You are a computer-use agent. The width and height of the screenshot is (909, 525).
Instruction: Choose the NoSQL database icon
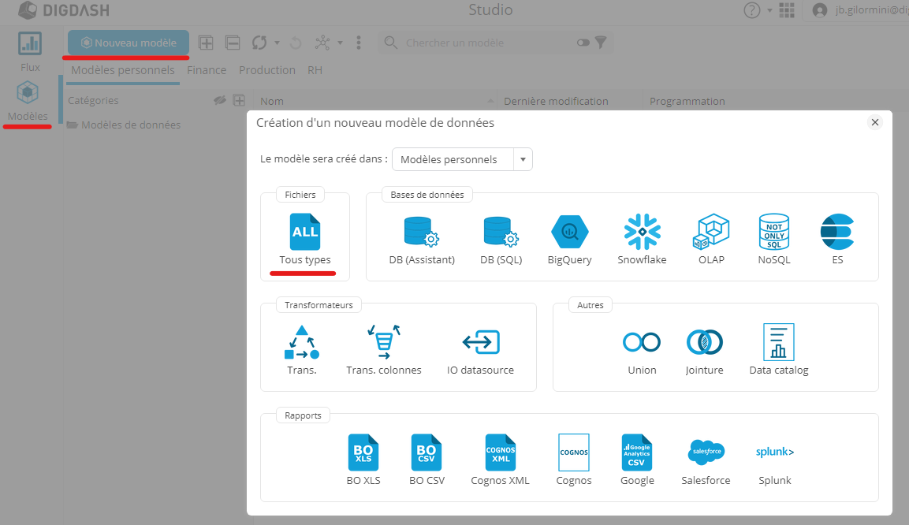(x=774, y=232)
